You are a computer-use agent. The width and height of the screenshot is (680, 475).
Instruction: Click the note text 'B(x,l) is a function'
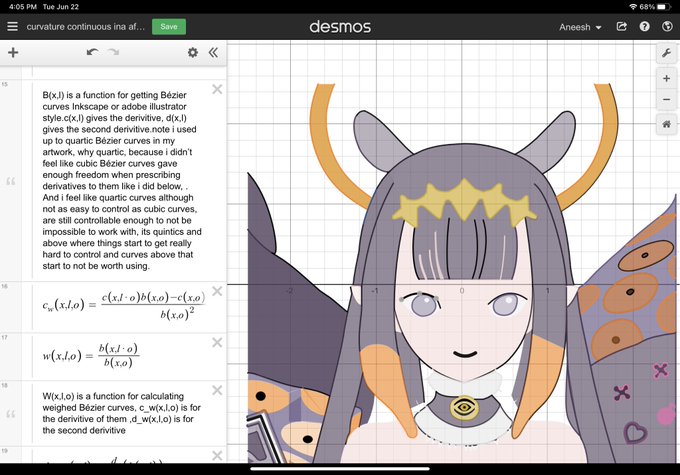pos(81,95)
